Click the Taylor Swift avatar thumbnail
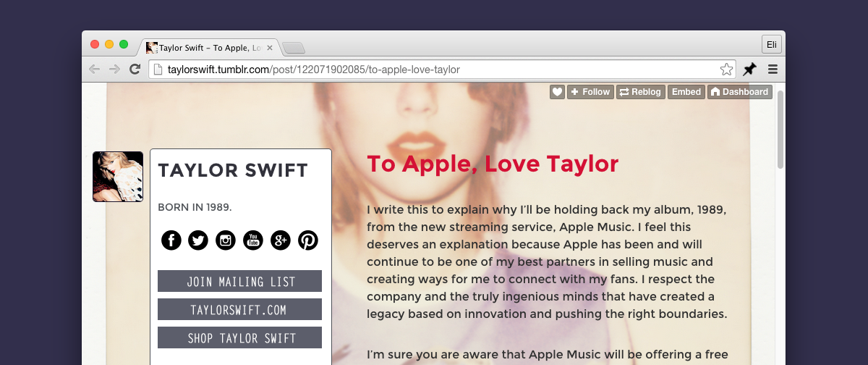The width and height of the screenshot is (868, 365). coord(118,177)
